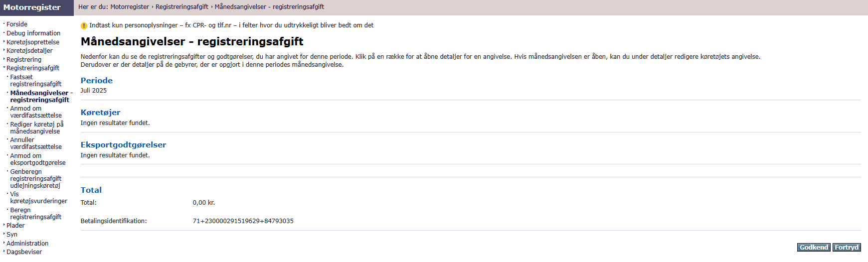The height and width of the screenshot is (262, 868).
Task: Collapse the Registreringsafgift sidebar section
Action: (33, 68)
